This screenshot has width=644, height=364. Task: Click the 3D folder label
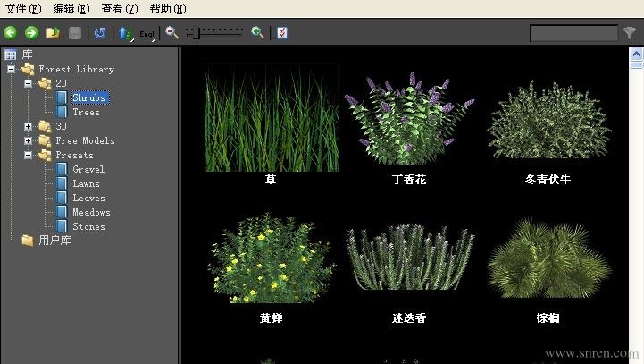62,126
